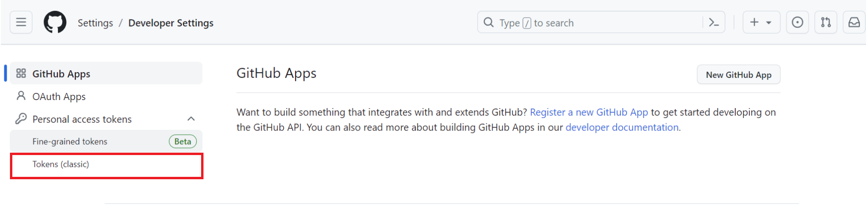This screenshot has width=868, height=211.
Task: Open Tokens (classic) page
Action: tap(61, 165)
